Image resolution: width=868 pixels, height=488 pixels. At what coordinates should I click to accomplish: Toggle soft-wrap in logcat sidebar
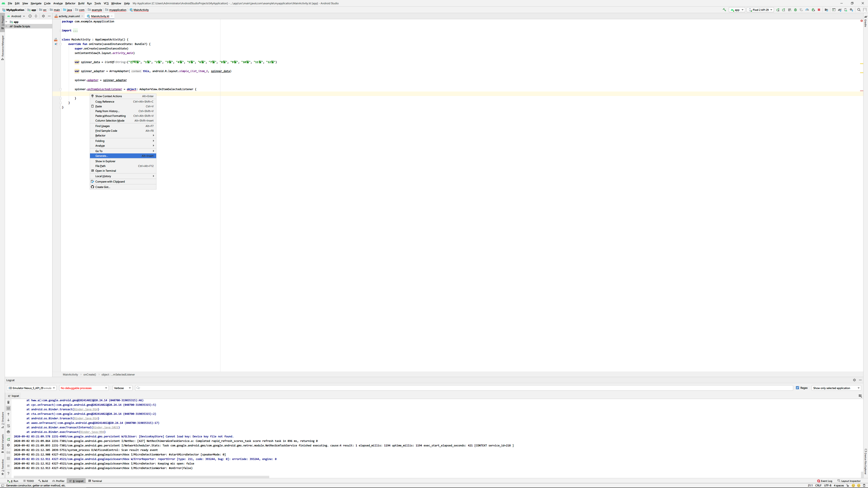coord(8,426)
